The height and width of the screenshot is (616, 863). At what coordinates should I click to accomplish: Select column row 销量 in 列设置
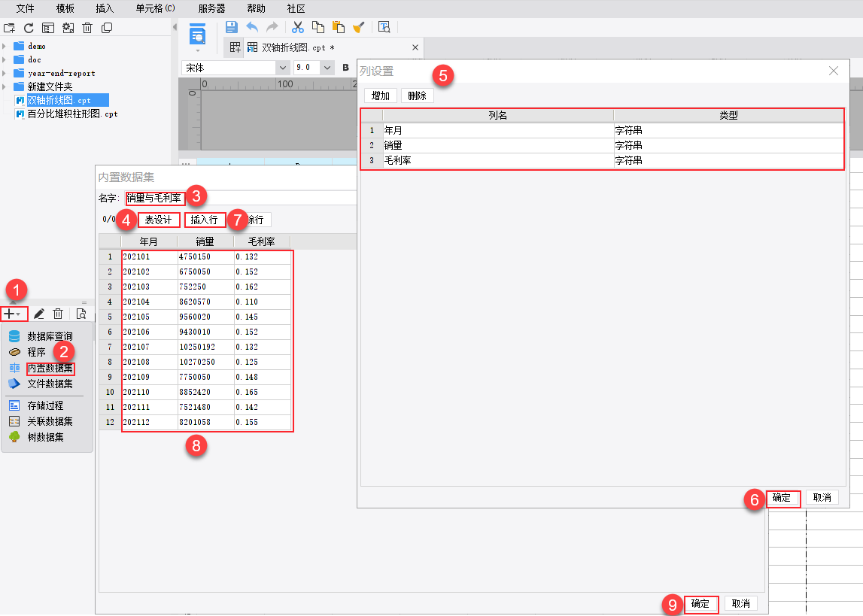(x=603, y=145)
